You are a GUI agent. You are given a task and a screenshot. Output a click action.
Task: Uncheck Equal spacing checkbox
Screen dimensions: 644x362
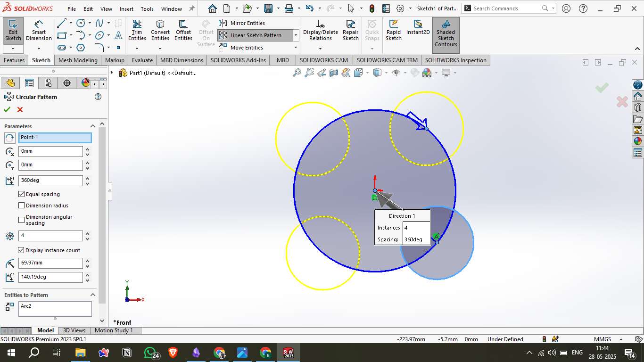(x=22, y=194)
